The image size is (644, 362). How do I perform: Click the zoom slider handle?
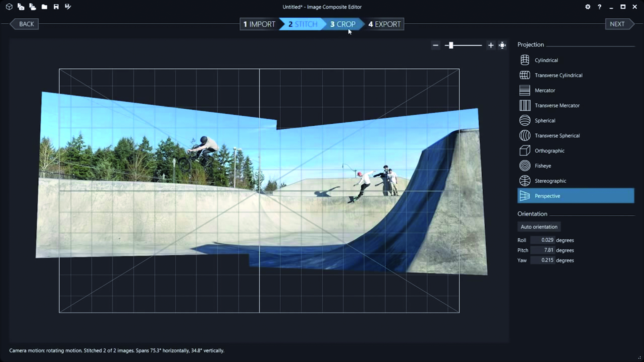(451, 45)
